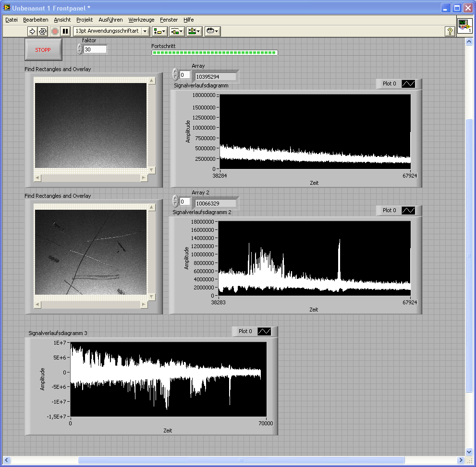476x467 pixels.
Task: Click the Array 2 index stepper
Action: 175,202
